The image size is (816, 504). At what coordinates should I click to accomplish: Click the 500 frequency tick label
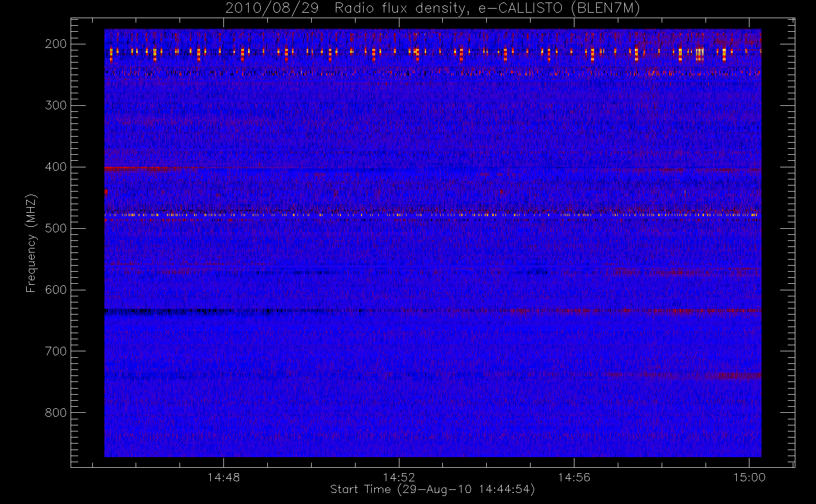[x=55, y=228]
